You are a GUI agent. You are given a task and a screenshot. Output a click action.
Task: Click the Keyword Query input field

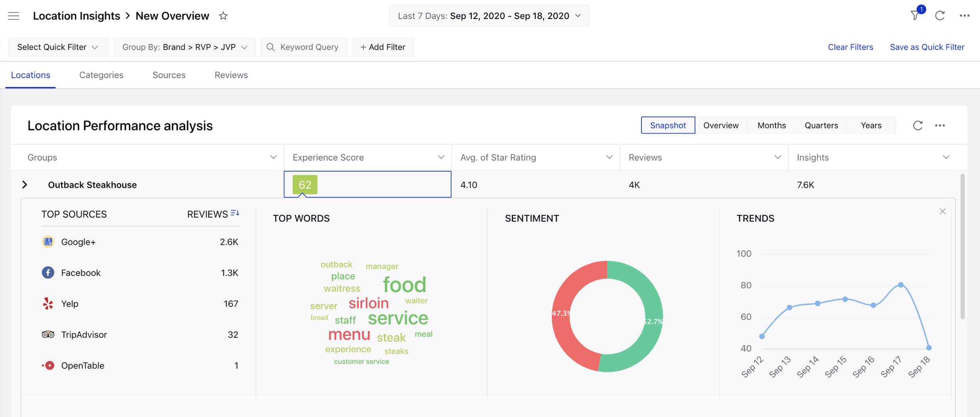pyautogui.click(x=304, y=47)
